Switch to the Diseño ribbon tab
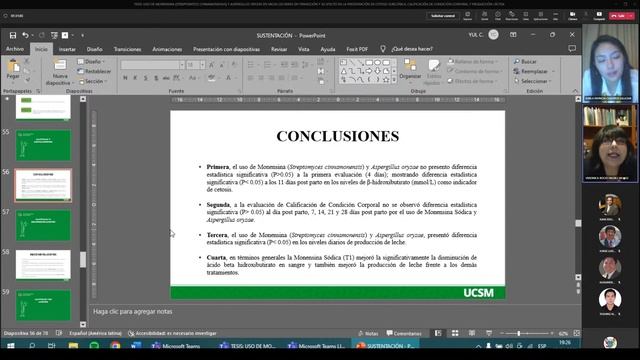 pos(94,49)
